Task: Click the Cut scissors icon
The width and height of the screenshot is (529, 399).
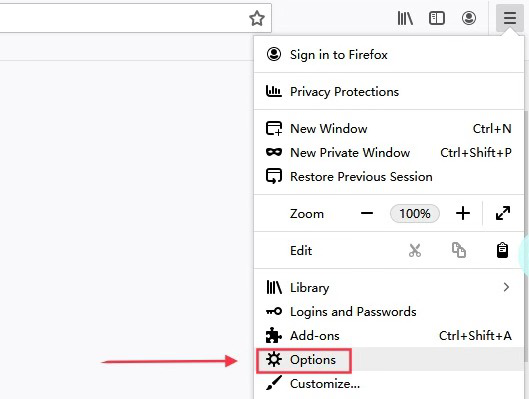Action: (415, 251)
